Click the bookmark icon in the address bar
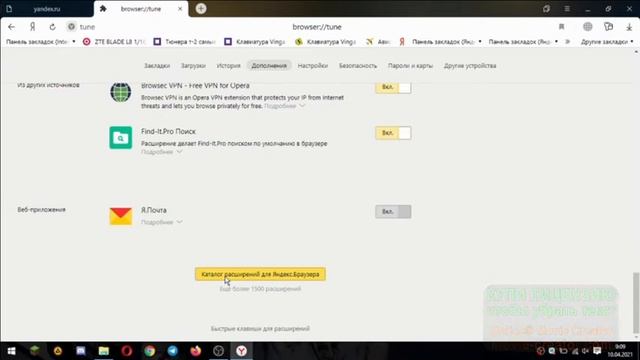640x360 pixels. pos(562,27)
